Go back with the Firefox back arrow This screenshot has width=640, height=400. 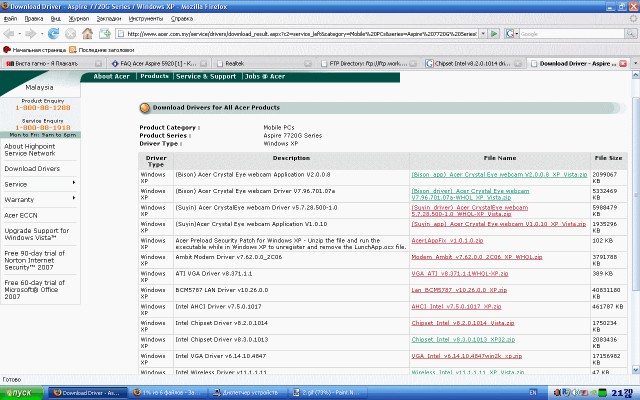click(9, 34)
